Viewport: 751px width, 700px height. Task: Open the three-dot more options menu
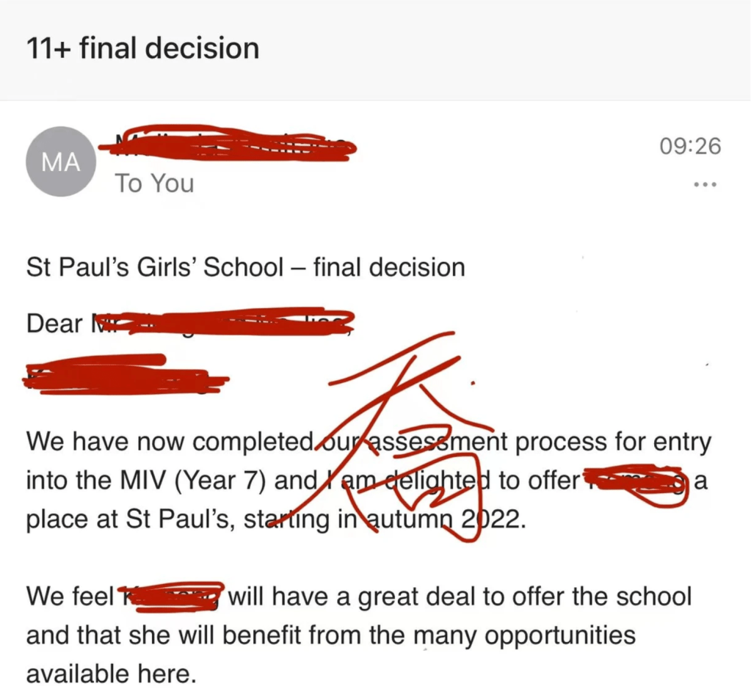(705, 184)
